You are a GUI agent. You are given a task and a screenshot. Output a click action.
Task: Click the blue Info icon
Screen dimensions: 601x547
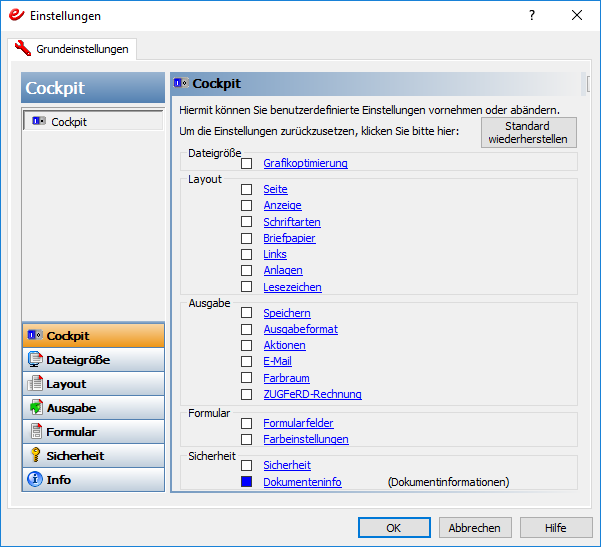35,479
